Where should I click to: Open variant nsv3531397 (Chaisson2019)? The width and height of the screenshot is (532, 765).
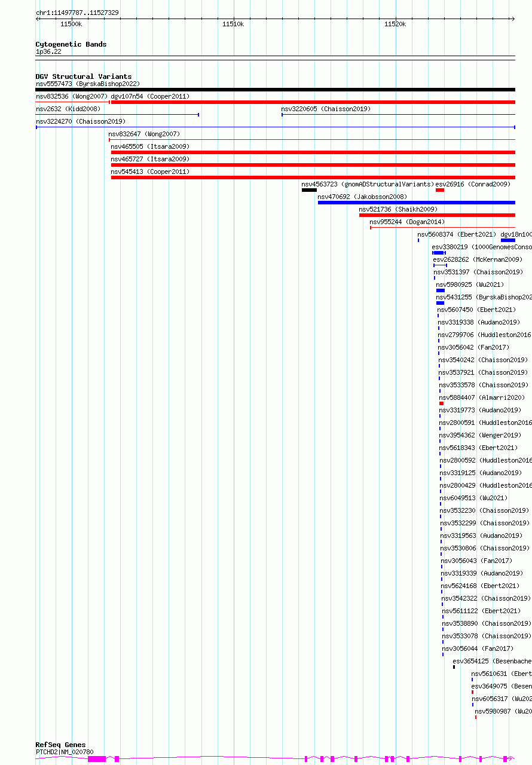pyautogui.click(x=478, y=272)
